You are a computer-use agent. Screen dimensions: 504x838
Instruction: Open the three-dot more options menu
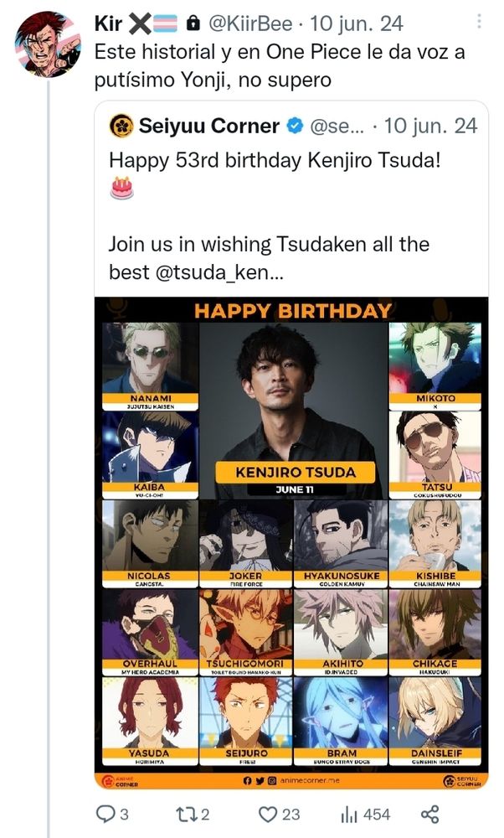point(479,22)
